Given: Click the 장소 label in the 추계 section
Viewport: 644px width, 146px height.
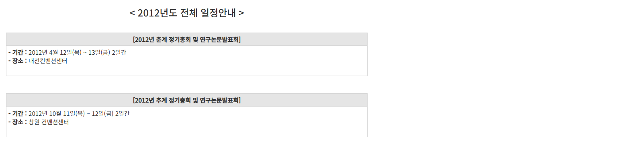Looking at the screenshot, I should tap(18, 122).
